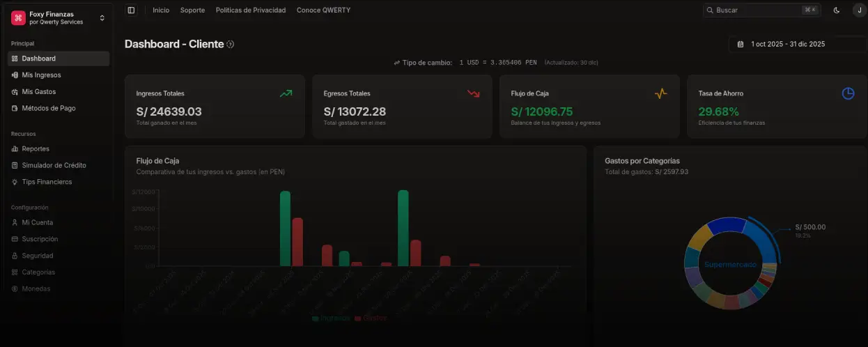Click the Conoce QWERTY link

(x=323, y=10)
